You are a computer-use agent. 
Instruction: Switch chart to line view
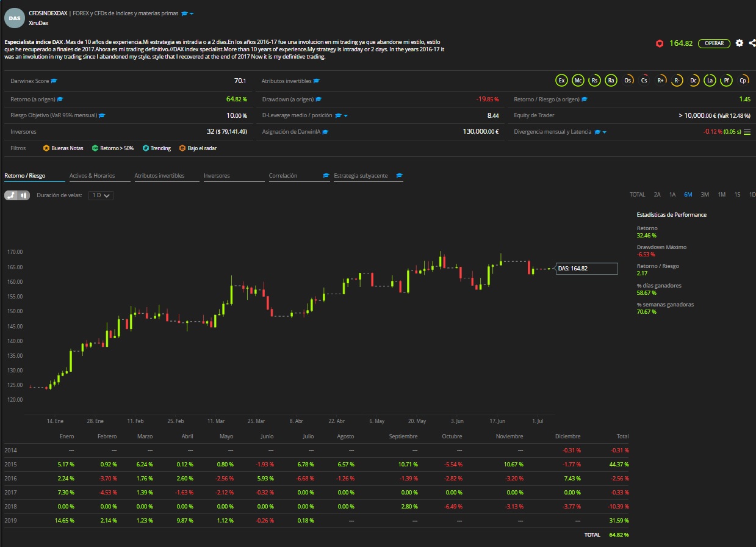(11, 195)
